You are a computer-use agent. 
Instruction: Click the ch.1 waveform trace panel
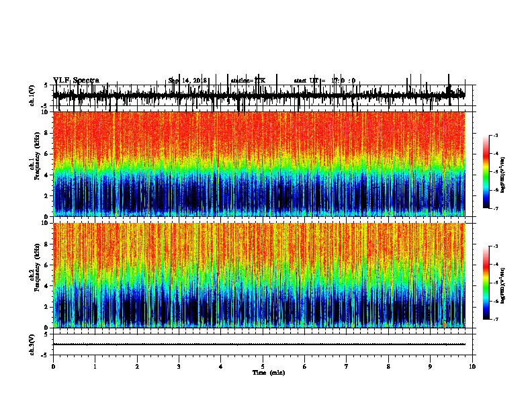(x=263, y=95)
